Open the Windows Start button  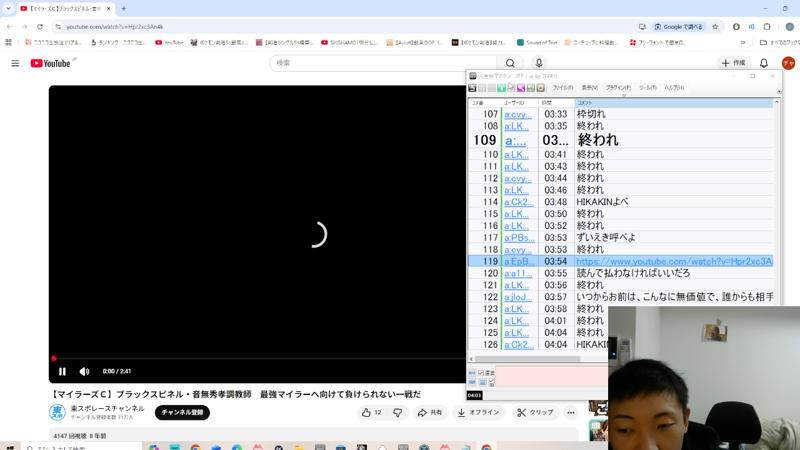[x=9, y=447]
